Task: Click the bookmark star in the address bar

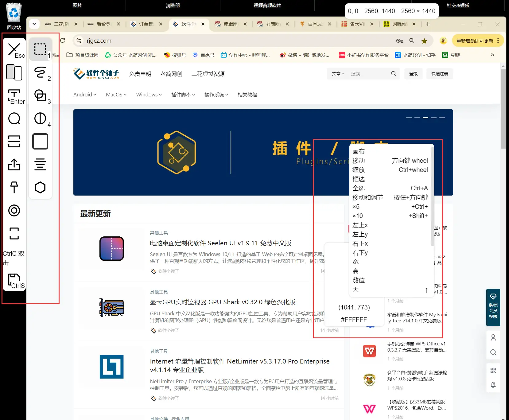Action: 424,41
